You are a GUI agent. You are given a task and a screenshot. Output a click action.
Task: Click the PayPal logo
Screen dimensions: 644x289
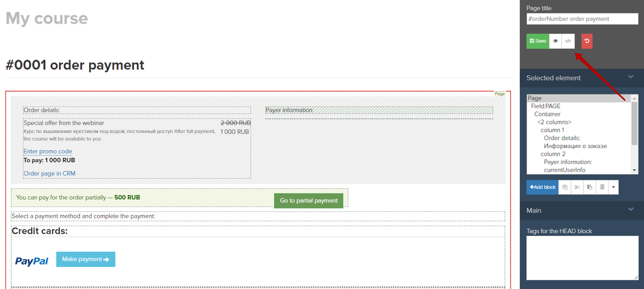coord(32,261)
